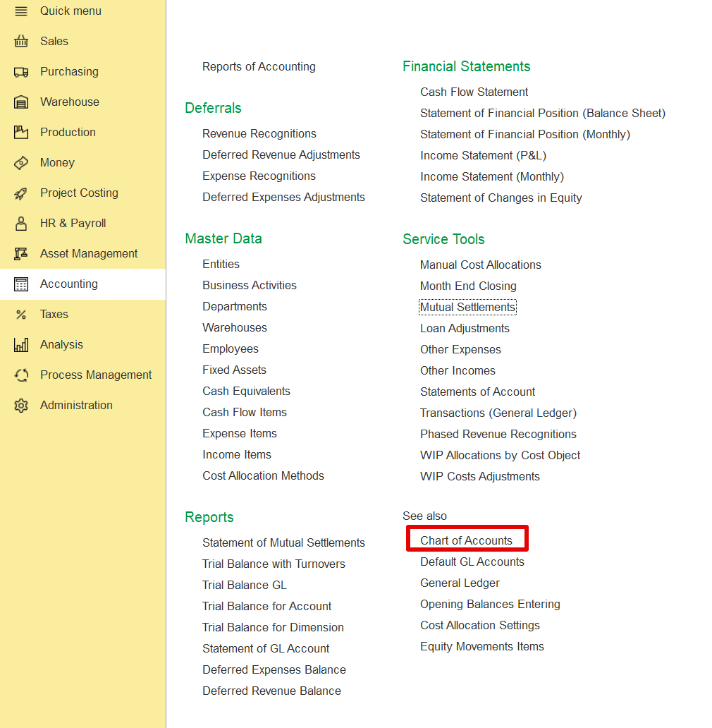This screenshot has height=728, width=712.
Task: Open the Departments list
Action: (235, 306)
